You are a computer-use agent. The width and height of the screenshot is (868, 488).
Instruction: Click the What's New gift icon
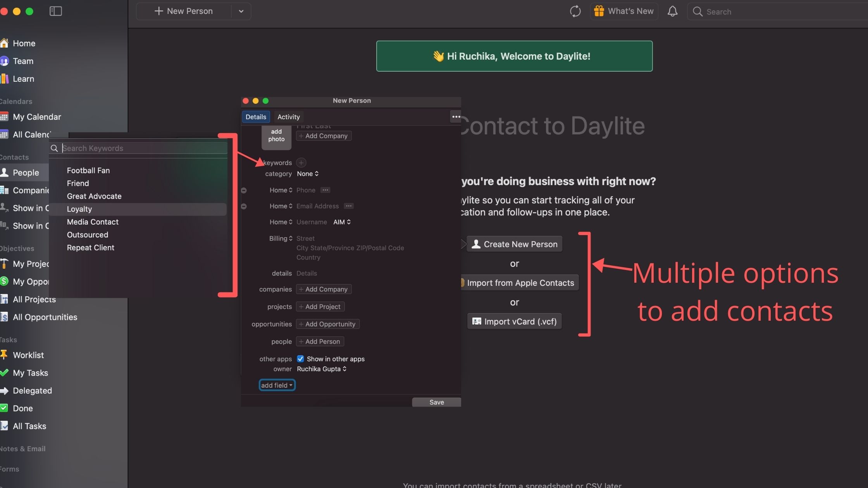click(x=599, y=11)
